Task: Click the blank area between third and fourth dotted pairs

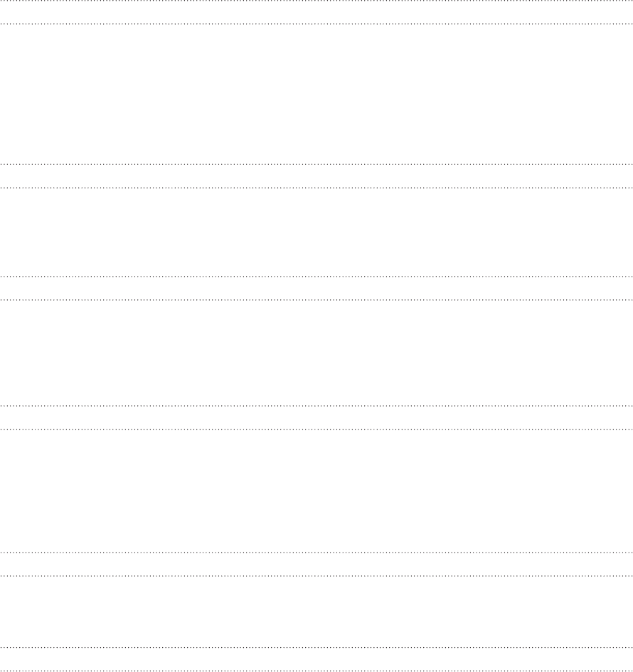Action: click(x=316, y=352)
